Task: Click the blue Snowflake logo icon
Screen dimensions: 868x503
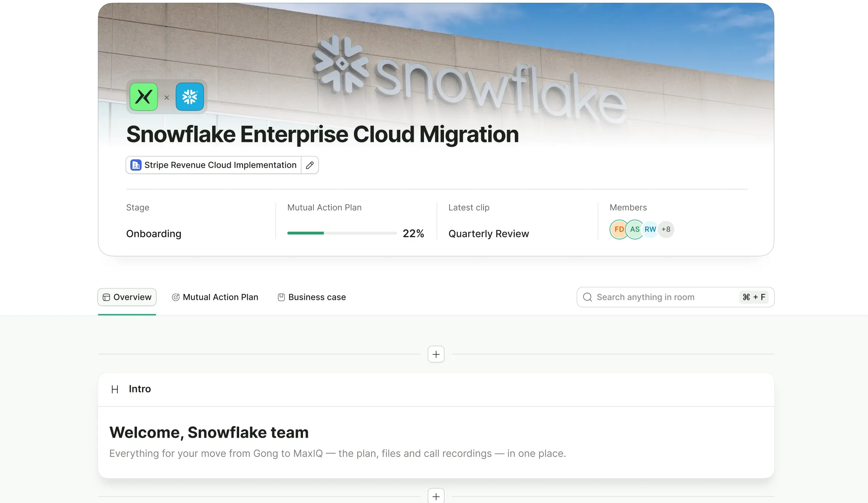Action: [190, 97]
